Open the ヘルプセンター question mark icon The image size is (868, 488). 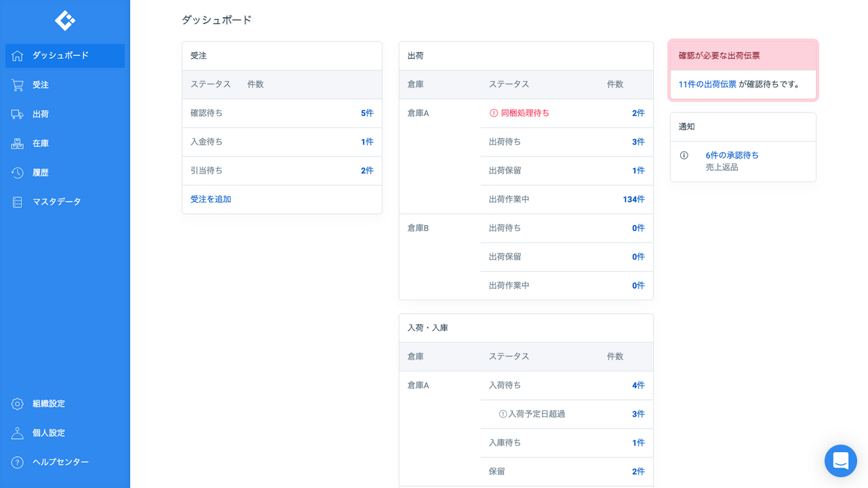(x=16, y=462)
